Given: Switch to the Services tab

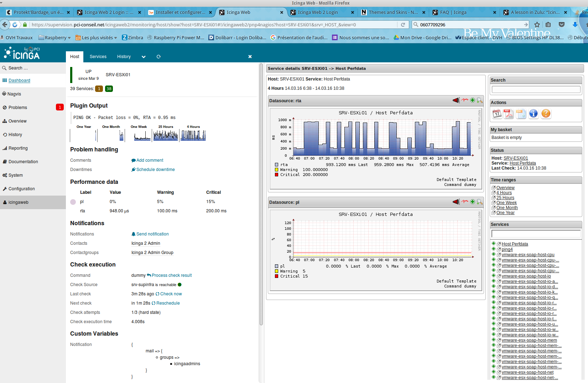Looking at the screenshot, I should (x=98, y=57).
